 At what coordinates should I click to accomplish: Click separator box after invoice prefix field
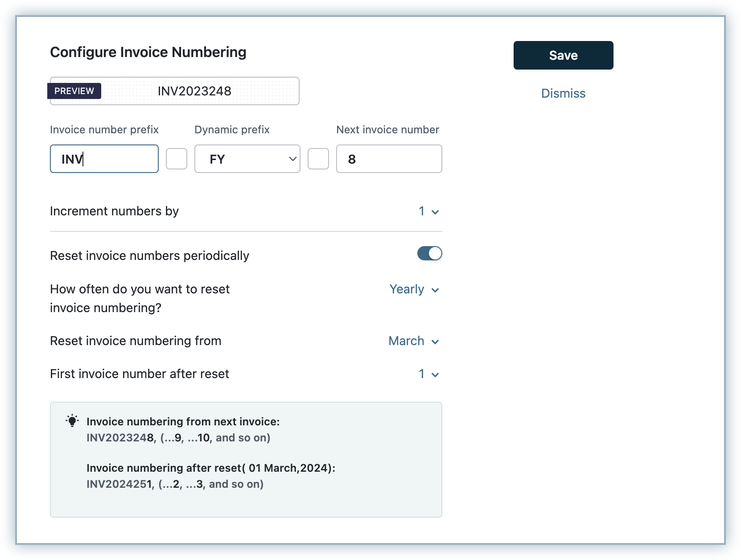[177, 159]
